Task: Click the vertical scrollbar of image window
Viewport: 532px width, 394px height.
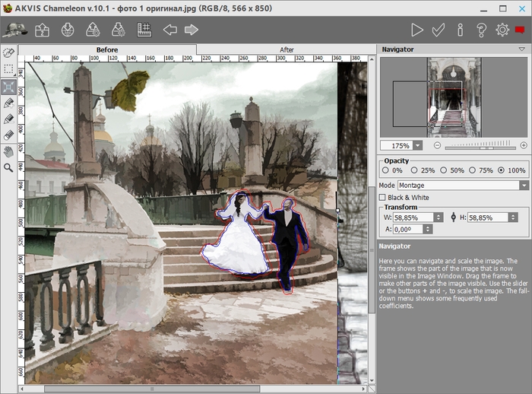Action: [x=372, y=249]
